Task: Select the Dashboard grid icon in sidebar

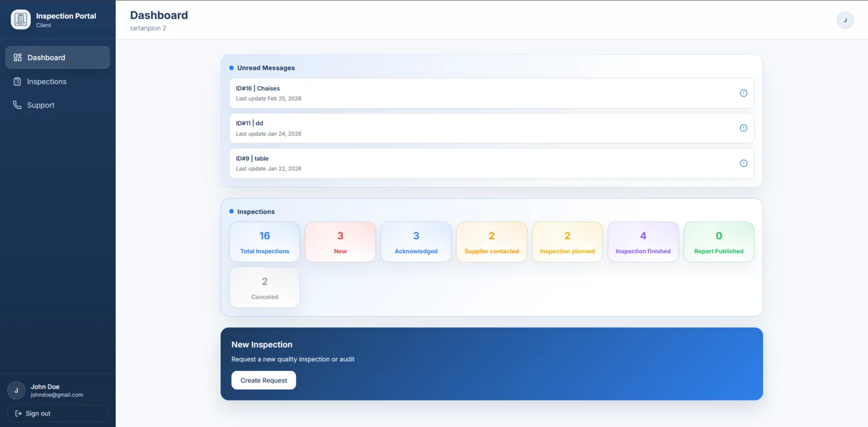Action: click(x=17, y=57)
